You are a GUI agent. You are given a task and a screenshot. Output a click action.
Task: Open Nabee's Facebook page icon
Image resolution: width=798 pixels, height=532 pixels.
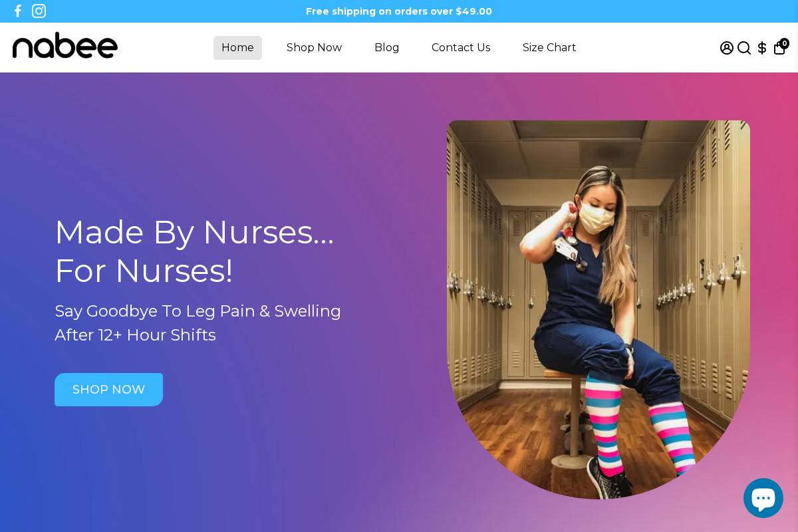pos(17,11)
